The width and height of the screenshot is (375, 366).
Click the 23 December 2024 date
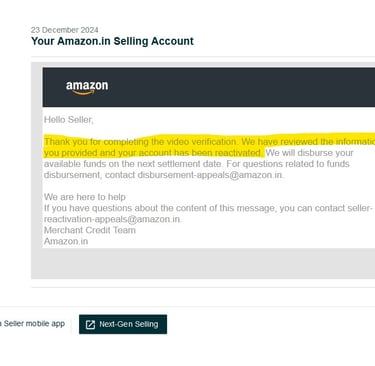pyautogui.click(x=65, y=30)
